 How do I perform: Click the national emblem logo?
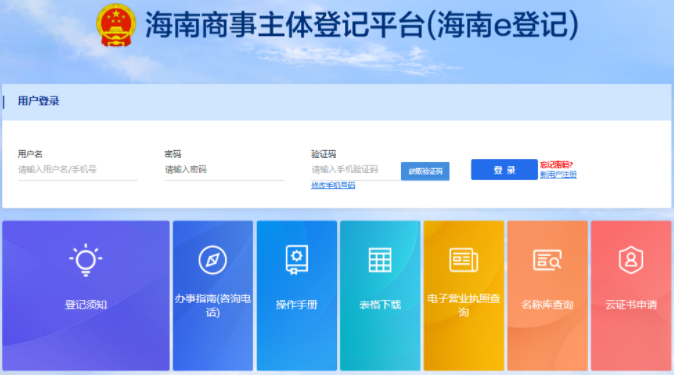pos(116,25)
